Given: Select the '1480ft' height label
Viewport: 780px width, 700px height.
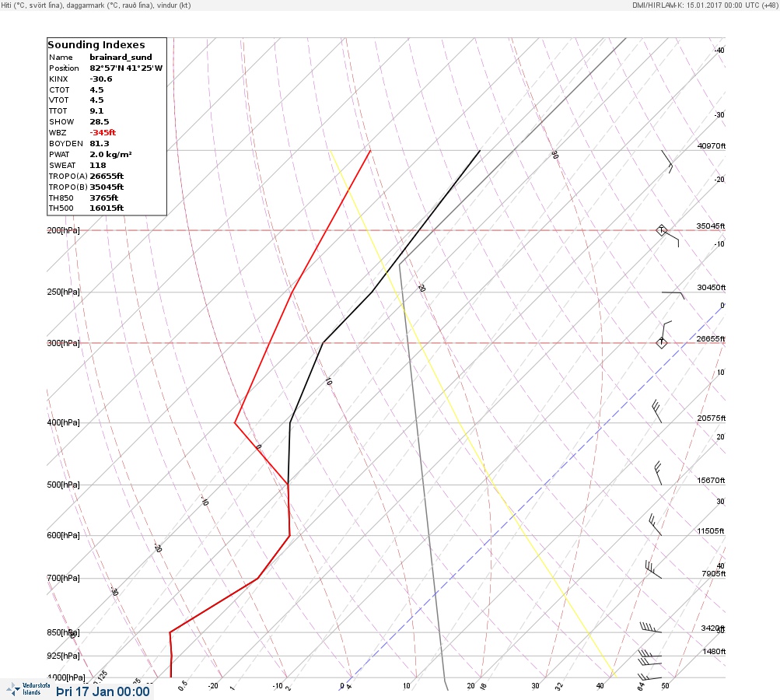Looking at the screenshot, I should point(714,651).
